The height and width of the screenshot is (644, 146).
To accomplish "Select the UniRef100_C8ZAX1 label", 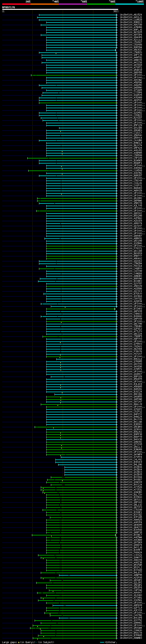I will coord(131,347).
